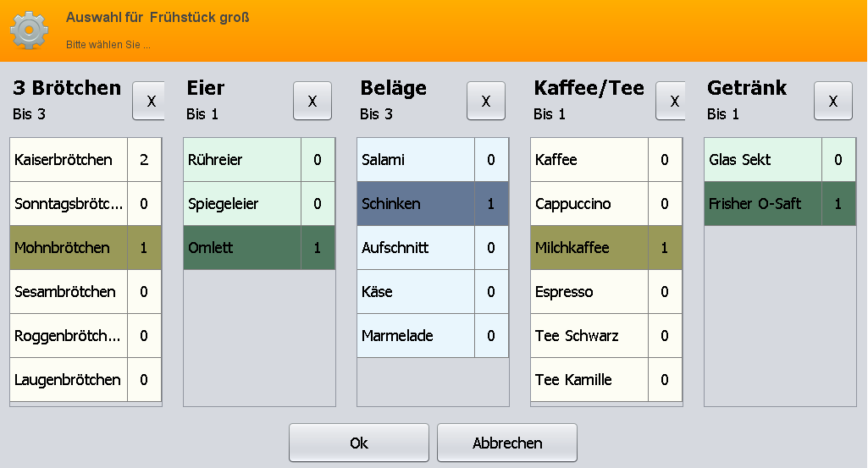Reset the Eier column using X button
This screenshot has height=468, width=868.
[312, 101]
